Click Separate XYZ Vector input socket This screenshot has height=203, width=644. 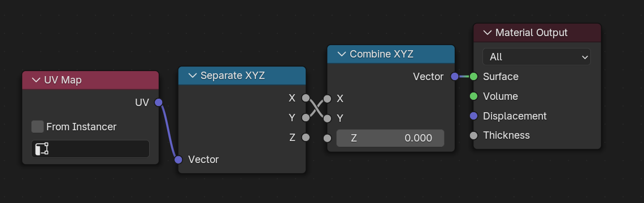179,160
